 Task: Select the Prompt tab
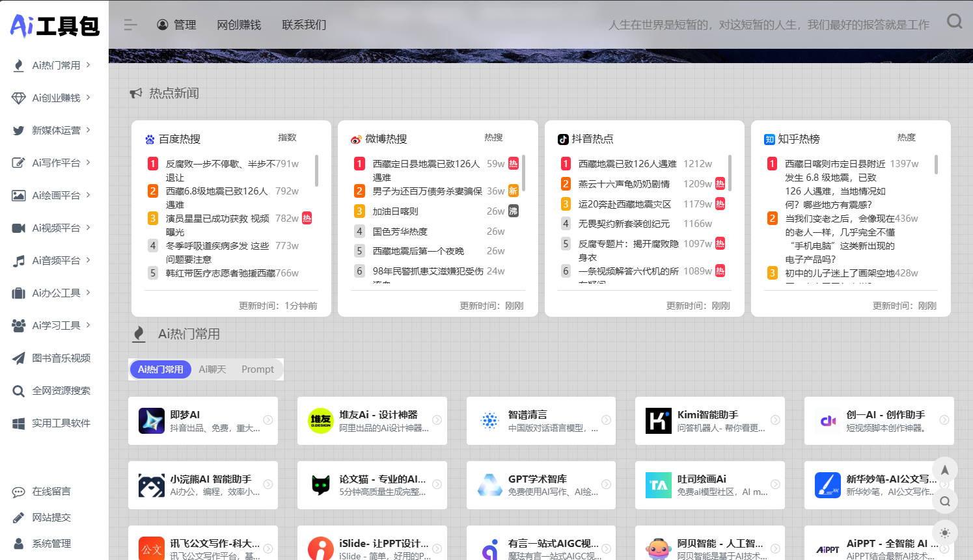pyautogui.click(x=258, y=369)
